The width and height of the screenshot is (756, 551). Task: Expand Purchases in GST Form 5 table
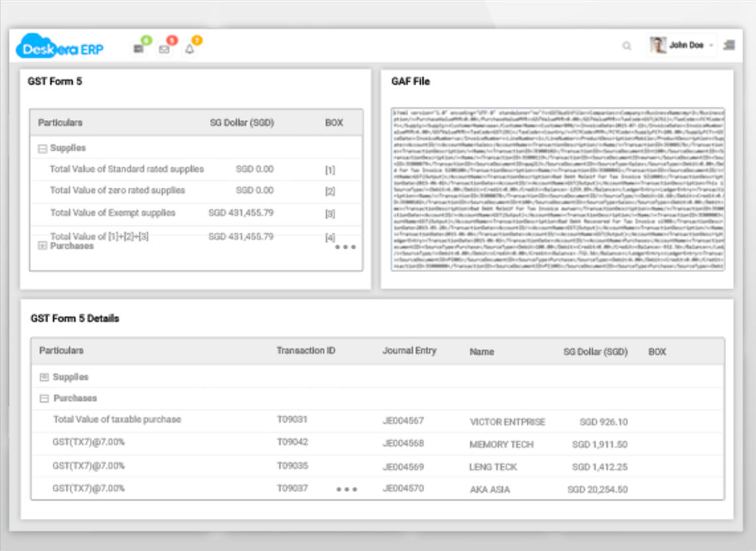42,246
